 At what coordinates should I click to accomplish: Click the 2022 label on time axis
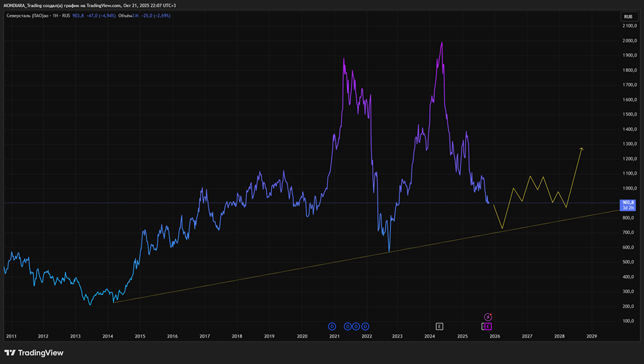[367, 336]
